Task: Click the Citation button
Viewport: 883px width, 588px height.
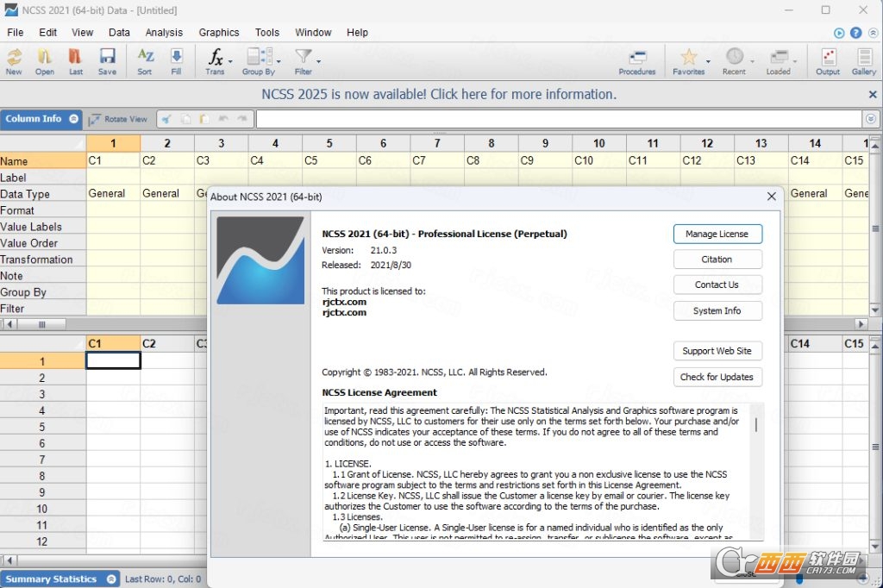Action: (x=717, y=259)
